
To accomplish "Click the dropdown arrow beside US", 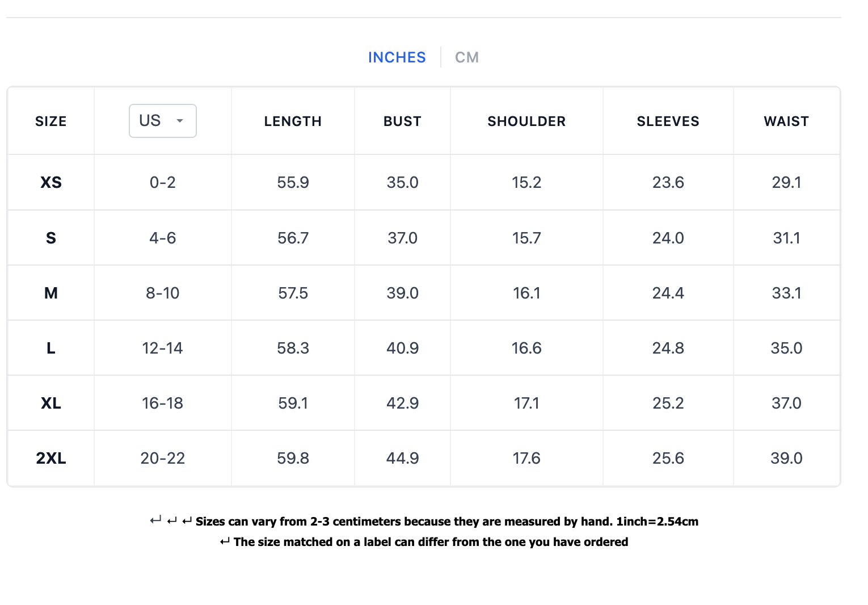I will 180,121.
